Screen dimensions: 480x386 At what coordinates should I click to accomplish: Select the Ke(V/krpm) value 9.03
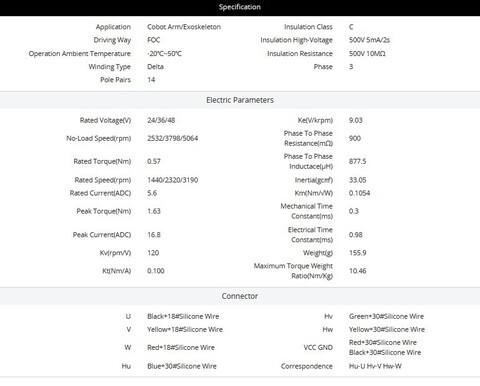[356, 120]
